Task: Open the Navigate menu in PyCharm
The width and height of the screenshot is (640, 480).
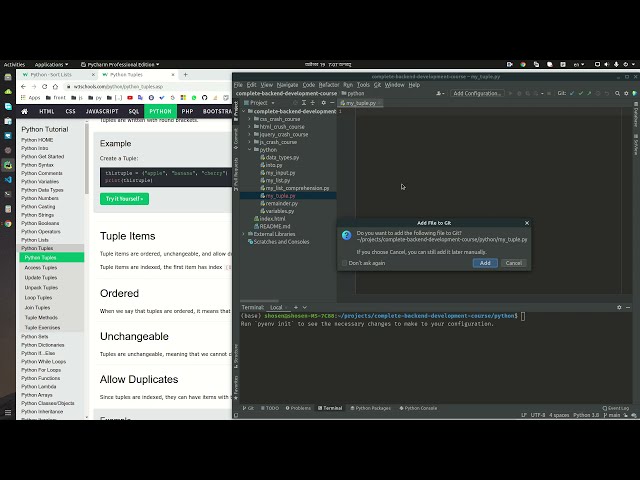Action: click(x=287, y=85)
